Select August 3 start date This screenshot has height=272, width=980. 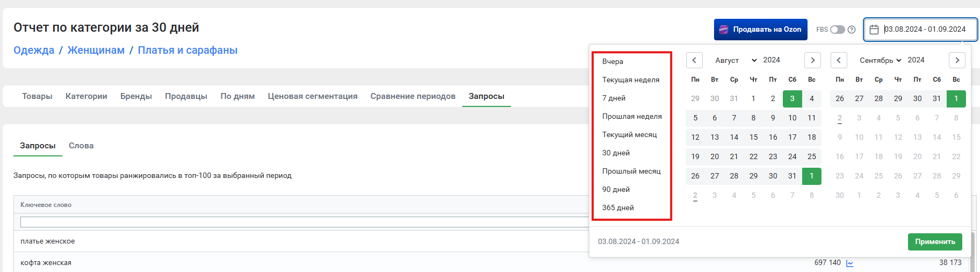pyautogui.click(x=792, y=98)
